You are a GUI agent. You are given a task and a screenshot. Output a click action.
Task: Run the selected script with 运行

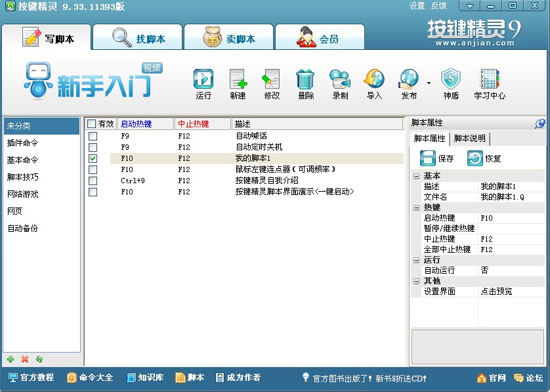[x=203, y=84]
